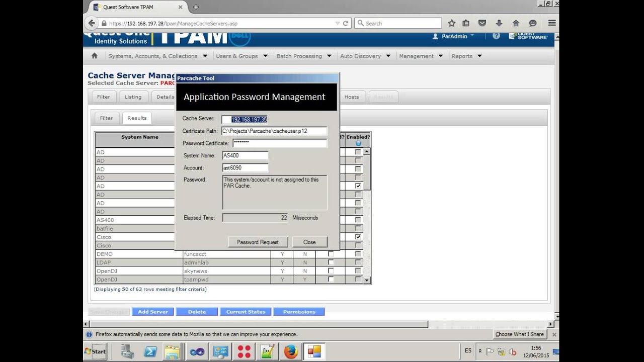Toggle the Enabled checkbox for AS400 row
This screenshot has width=644, height=362.
pyautogui.click(x=358, y=220)
